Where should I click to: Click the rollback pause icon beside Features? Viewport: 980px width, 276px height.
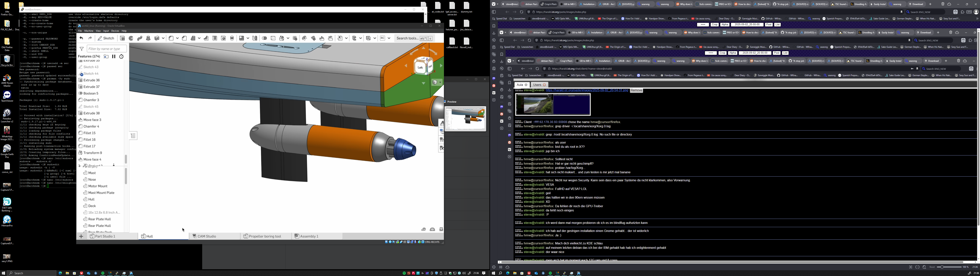pyautogui.click(x=114, y=56)
